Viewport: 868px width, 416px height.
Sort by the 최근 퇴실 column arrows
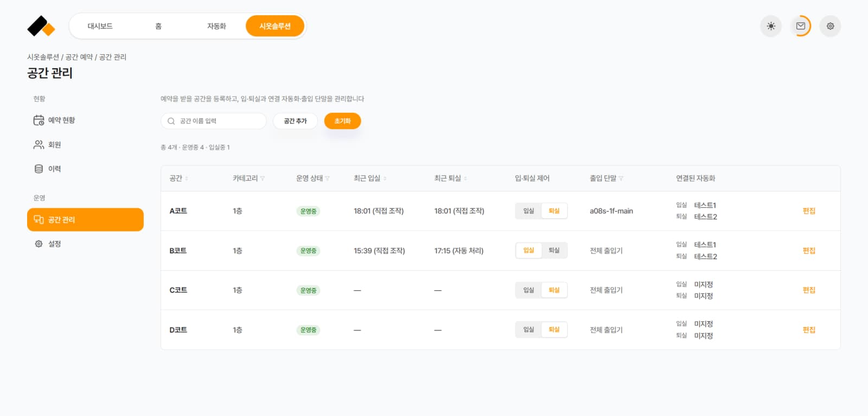465,178
